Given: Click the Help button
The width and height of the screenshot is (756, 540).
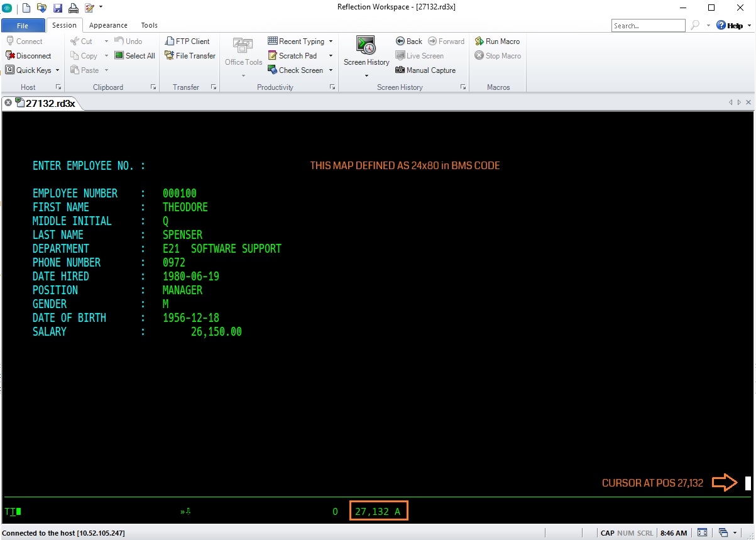Looking at the screenshot, I should (x=731, y=25).
